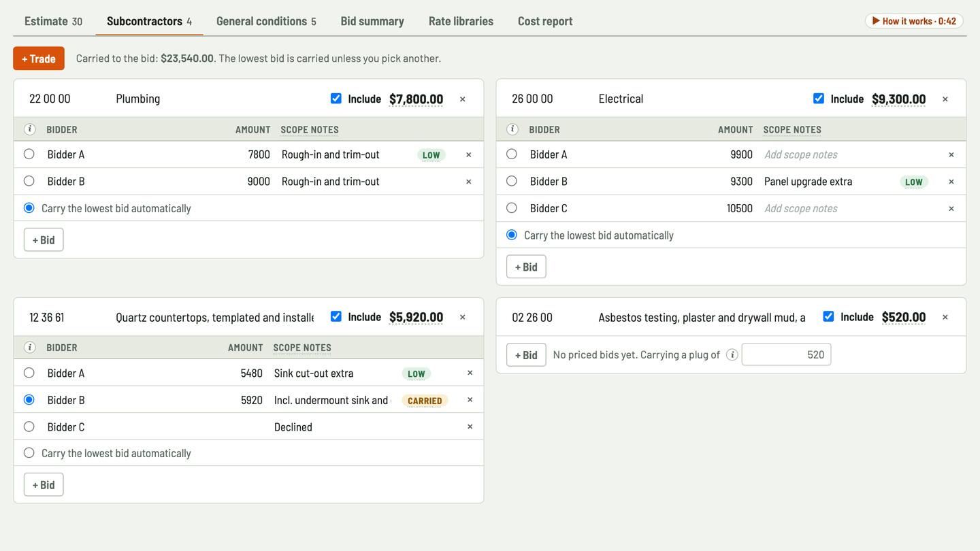Add a bid to Plumbing trade
980x551 pixels.
tap(44, 239)
